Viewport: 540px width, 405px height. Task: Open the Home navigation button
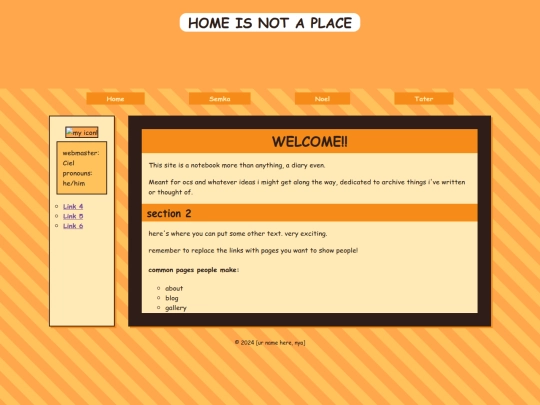[x=115, y=99]
